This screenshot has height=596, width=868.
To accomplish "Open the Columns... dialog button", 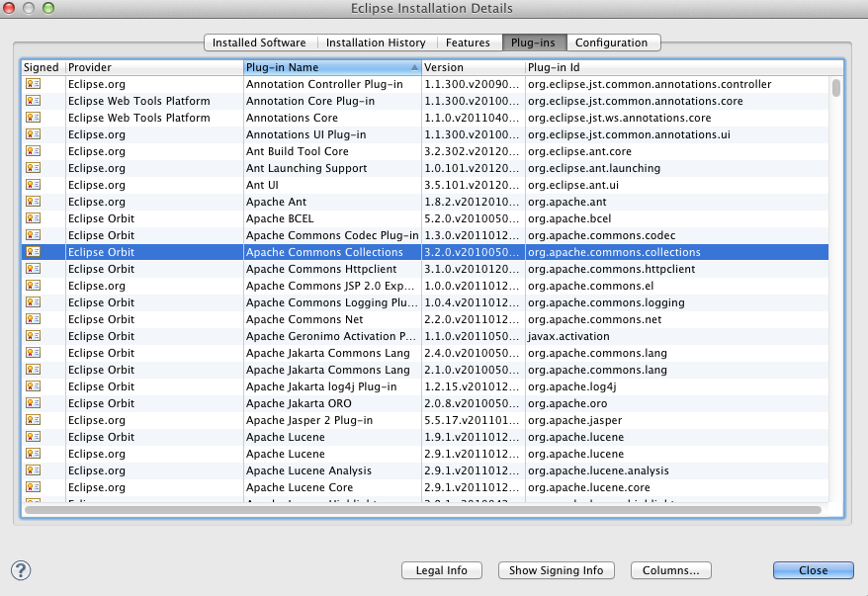I will (x=671, y=570).
